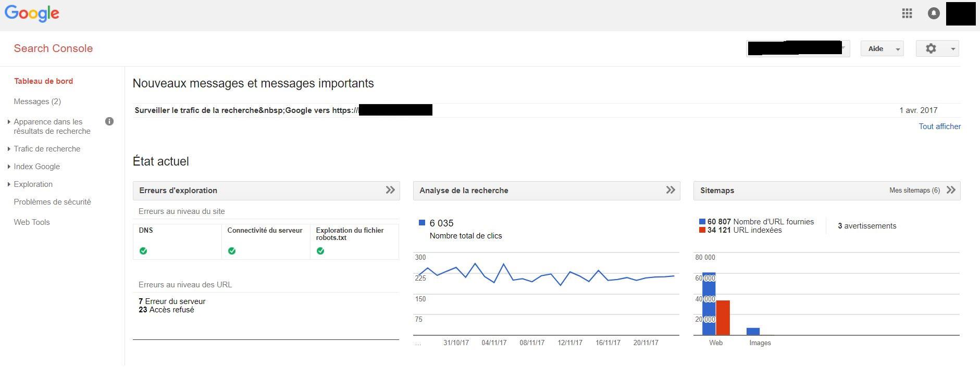
Task: Click the red Web bar in Sitemaps chart
Action: coord(723,318)
